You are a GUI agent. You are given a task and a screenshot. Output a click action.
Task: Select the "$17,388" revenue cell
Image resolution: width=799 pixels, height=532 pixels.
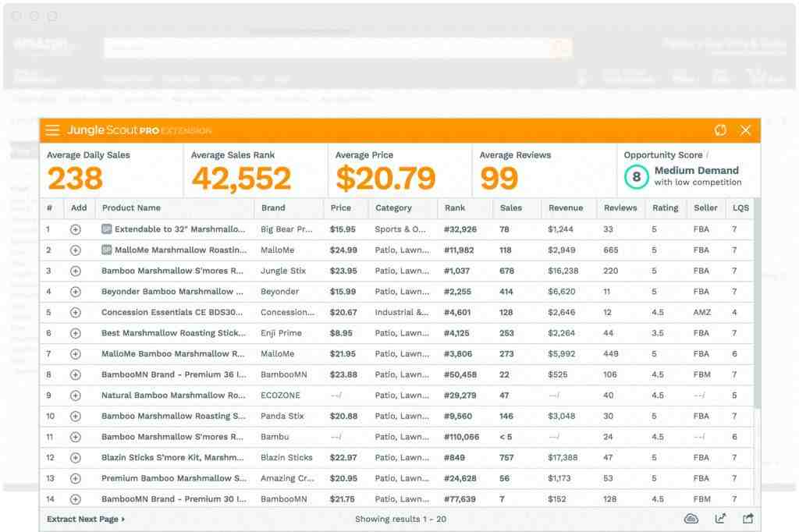point(563,457)
